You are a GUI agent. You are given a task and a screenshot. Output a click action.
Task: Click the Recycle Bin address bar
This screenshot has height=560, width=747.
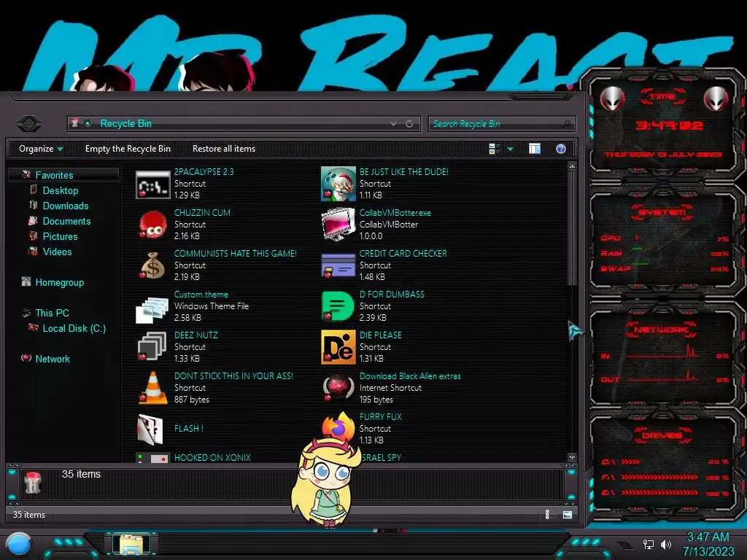(x=244, y=124)
